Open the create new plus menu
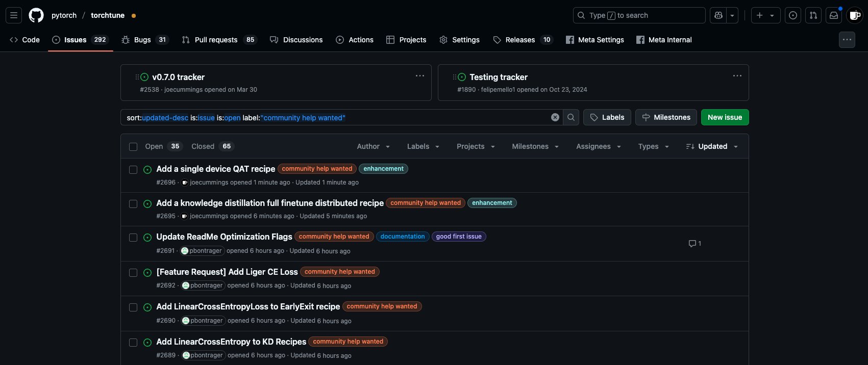 (x=765, y=15)
